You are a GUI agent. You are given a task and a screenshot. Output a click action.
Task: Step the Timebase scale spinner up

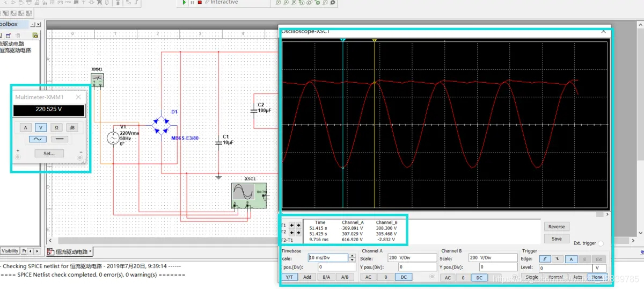click(x=352, y=256)
